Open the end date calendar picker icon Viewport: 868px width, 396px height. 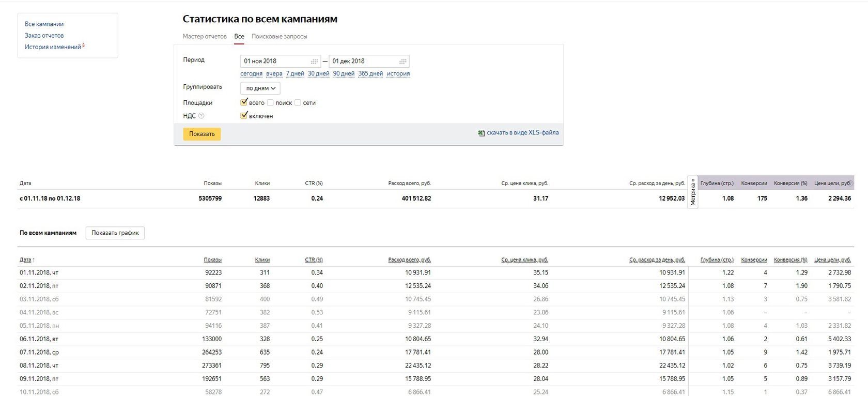(x=403, y=62)
